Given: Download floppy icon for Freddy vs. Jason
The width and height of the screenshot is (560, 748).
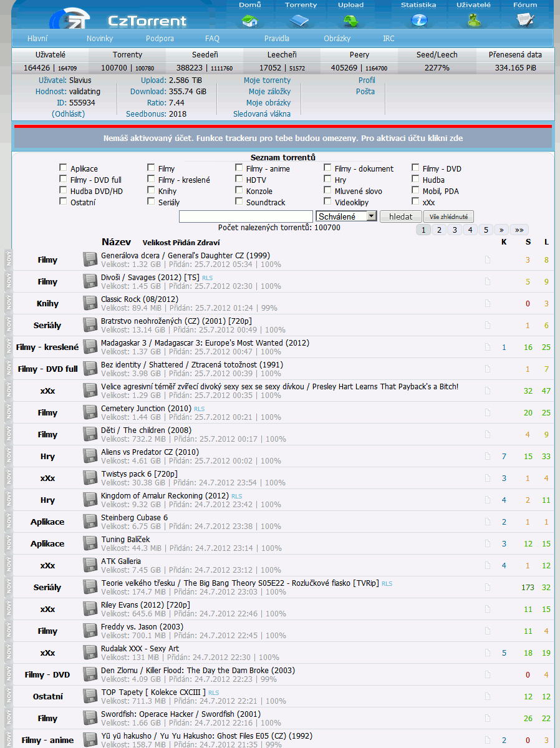Looking at the screenshot, I should pos(90,631).
